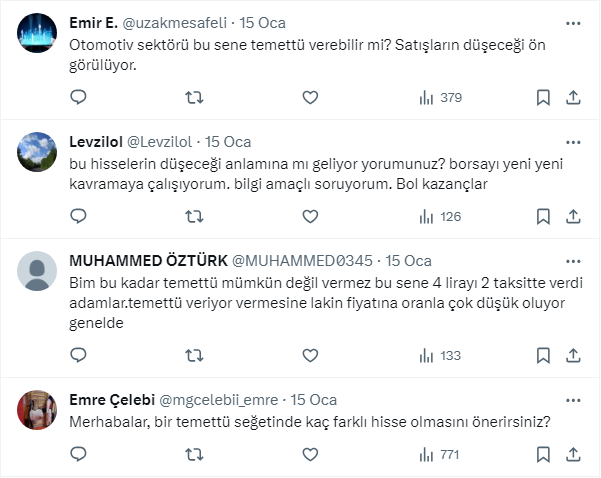Image resolution: width=601 pixels, height=478 pixels.
Task: Like Emre Çelebi's tweet
Action: (x=310, y=454)
